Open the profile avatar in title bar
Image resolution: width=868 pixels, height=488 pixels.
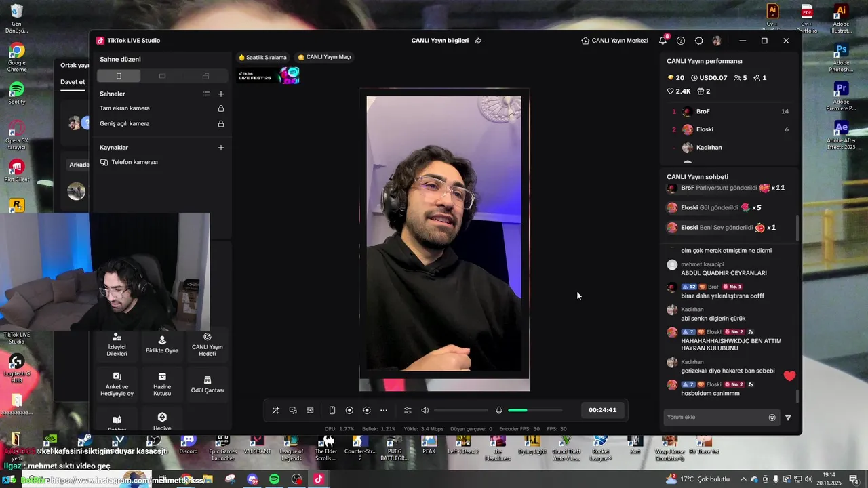717,41
